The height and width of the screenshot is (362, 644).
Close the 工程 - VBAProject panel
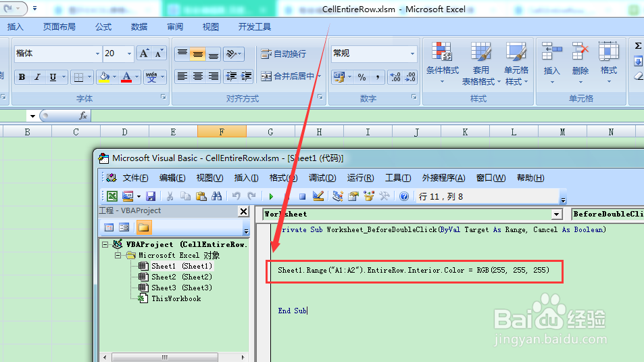(243, 211)
